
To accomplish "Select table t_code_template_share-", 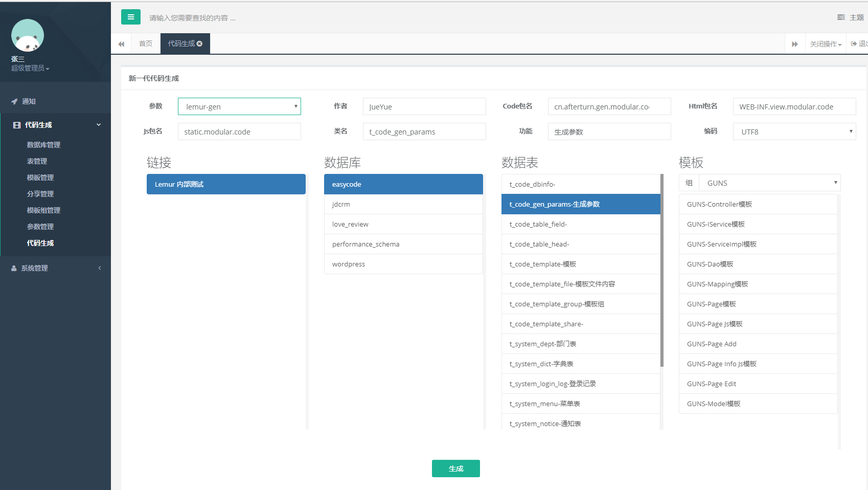I will pos(581,324).
